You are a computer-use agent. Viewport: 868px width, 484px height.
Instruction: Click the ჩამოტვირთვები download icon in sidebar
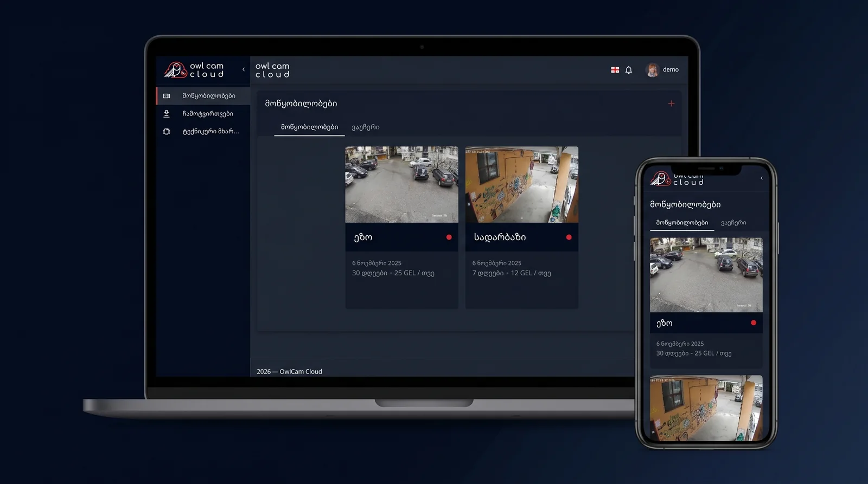click(x=167, y=114)
